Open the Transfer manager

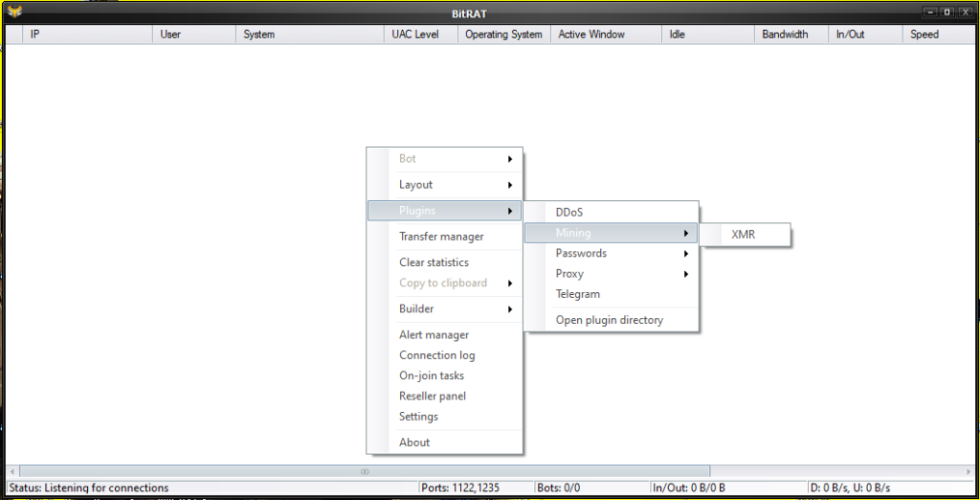tap(441, 237)
